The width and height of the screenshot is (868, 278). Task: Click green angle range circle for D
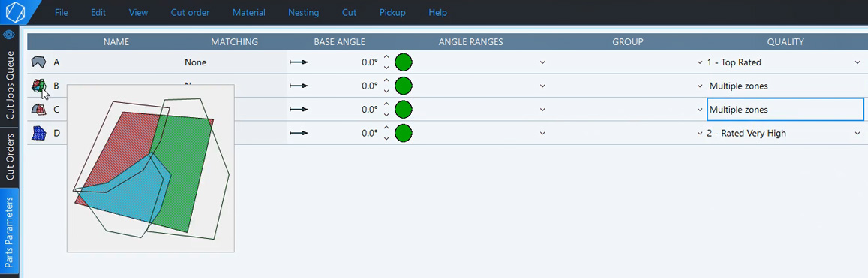coord(404,133)
